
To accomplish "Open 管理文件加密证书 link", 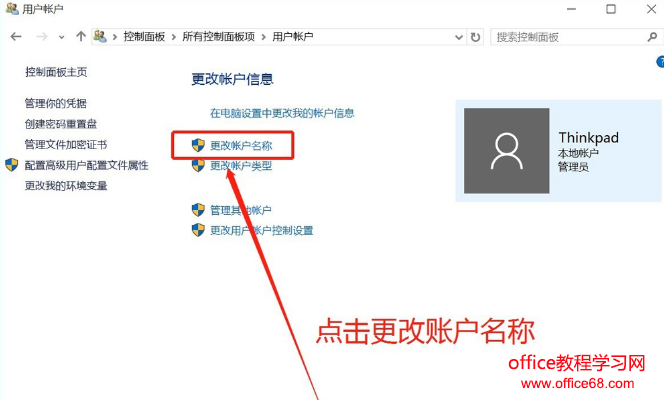I will [66, 145].
